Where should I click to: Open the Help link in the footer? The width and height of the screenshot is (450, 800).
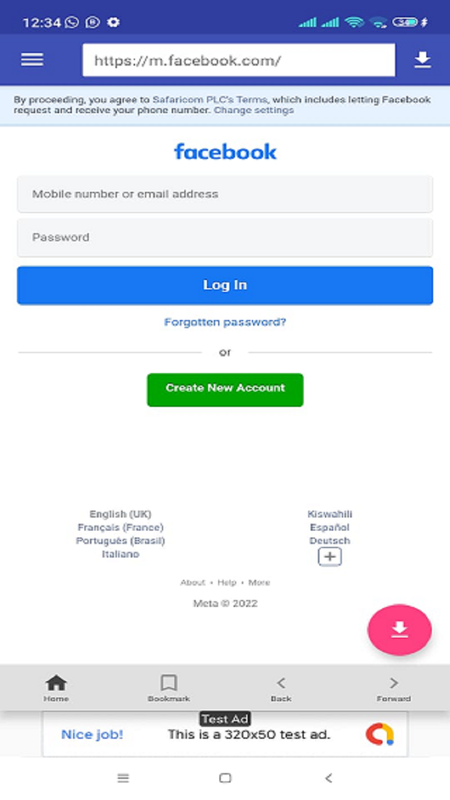[227, 582]
